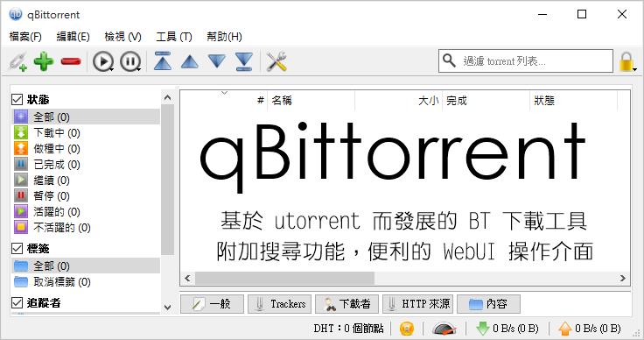Click the 全部 (0) status filter icon

click(21, 117)
